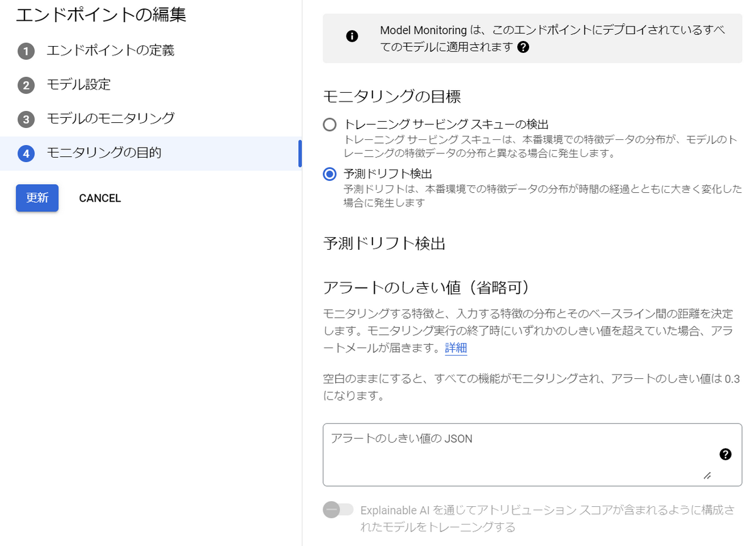Image resolution: width=756 pixels, height=546 pixels.
Task: Click the text about default threshold 0.3
Action: 532,388
